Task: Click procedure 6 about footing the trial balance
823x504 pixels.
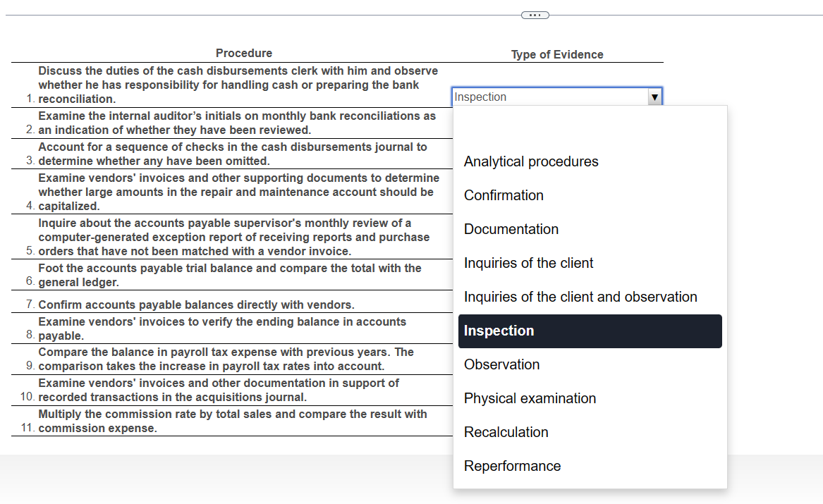Action: point(229,275)
